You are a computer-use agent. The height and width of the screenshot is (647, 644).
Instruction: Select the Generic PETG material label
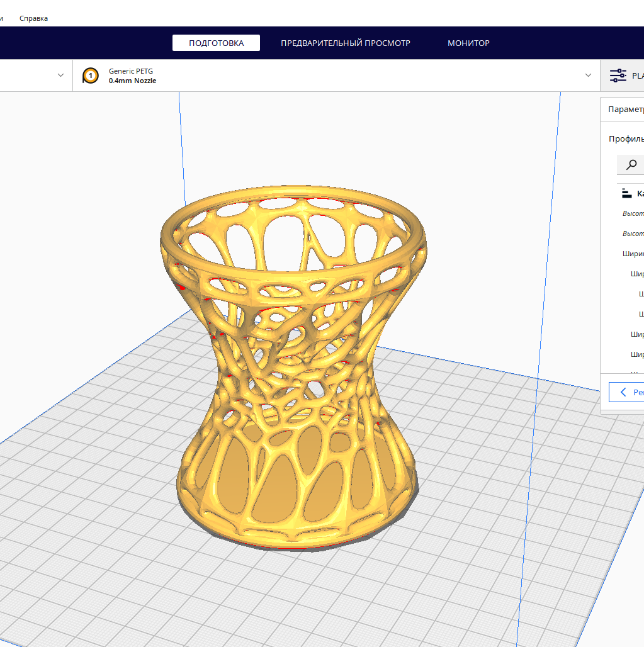click(131, 71)
